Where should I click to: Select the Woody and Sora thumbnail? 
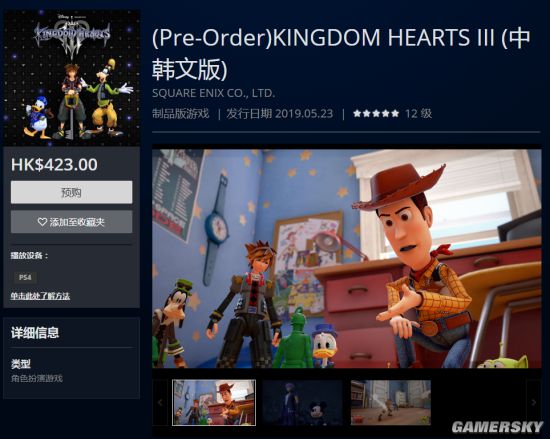[x=214, y=403]
